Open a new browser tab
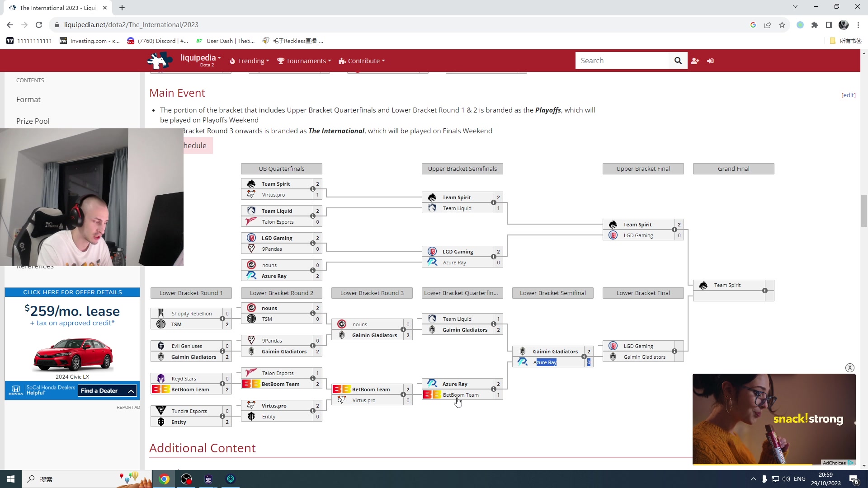The width and height of the screenshot is (868, 488). 122,8
